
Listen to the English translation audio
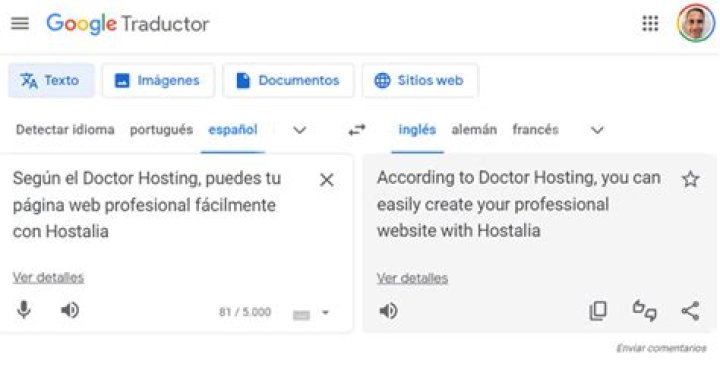coord(388,311)
